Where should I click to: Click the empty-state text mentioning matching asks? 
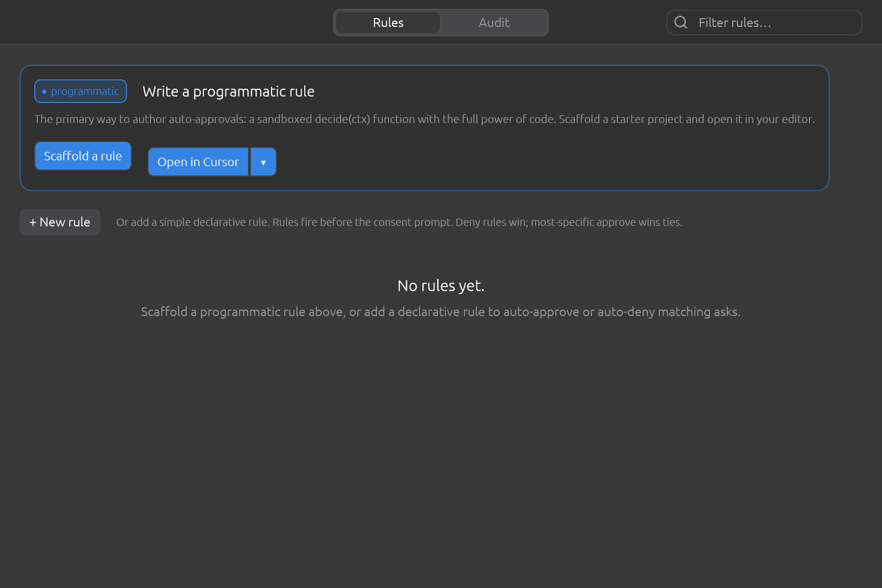pyautogui.click(x=441, y=312)
